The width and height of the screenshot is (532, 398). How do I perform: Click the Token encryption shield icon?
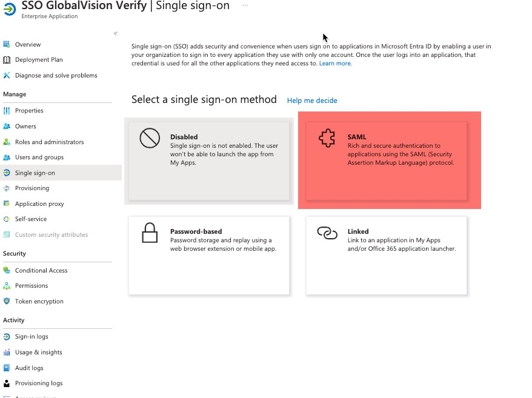[x=7, y=301]
